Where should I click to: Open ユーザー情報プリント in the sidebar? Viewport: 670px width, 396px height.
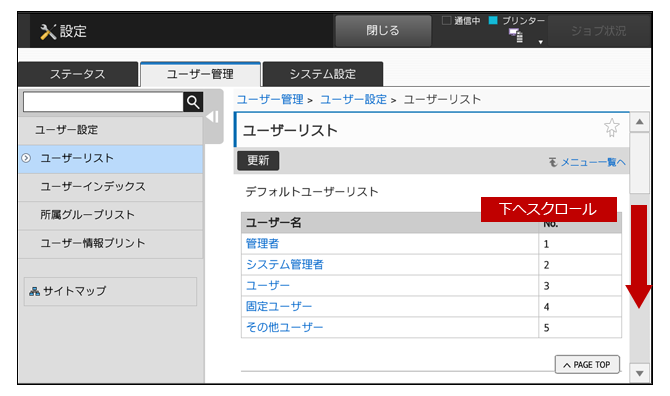pos(111,244)
